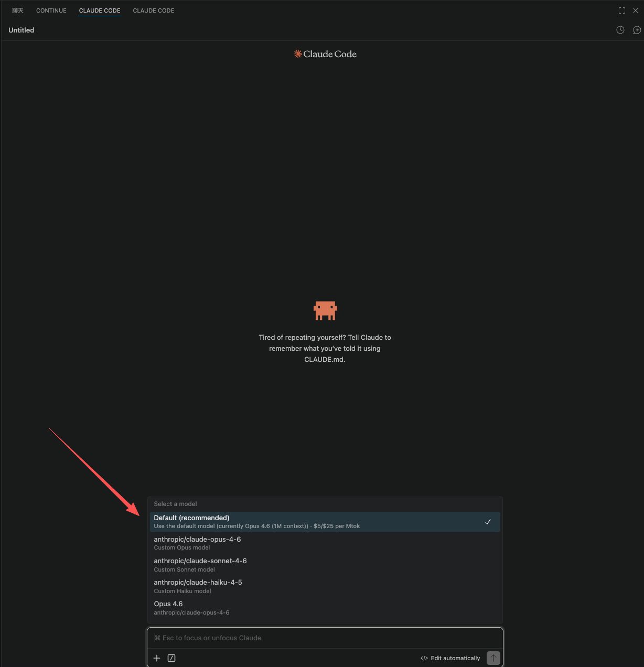Select anthropic/claude-opus-4-6 model
Image resolution: width=644 pixels, height=667 pixels.
tap(325, 543)
